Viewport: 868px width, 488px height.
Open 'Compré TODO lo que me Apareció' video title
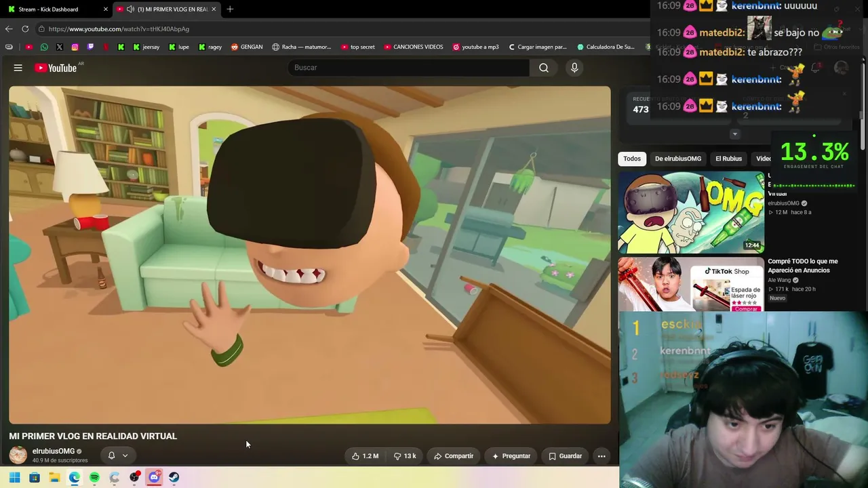pyautogui.click(x=803, y=266)
